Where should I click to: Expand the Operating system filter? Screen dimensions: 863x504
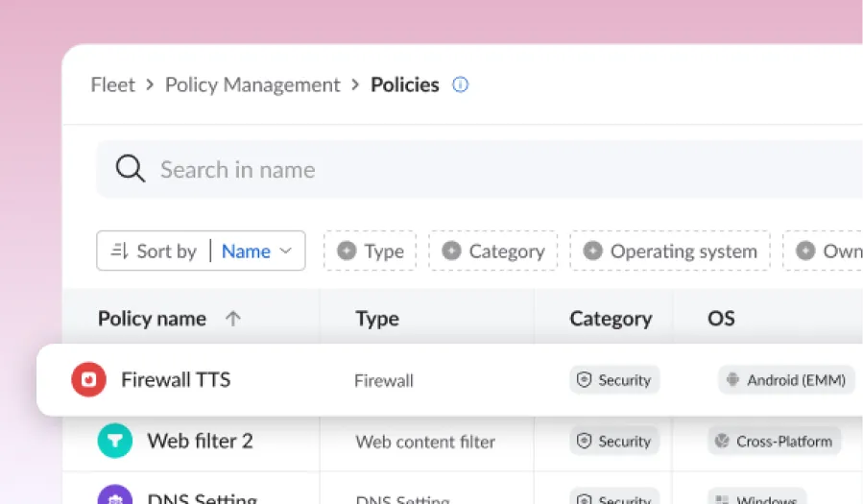tap(670, 252)
